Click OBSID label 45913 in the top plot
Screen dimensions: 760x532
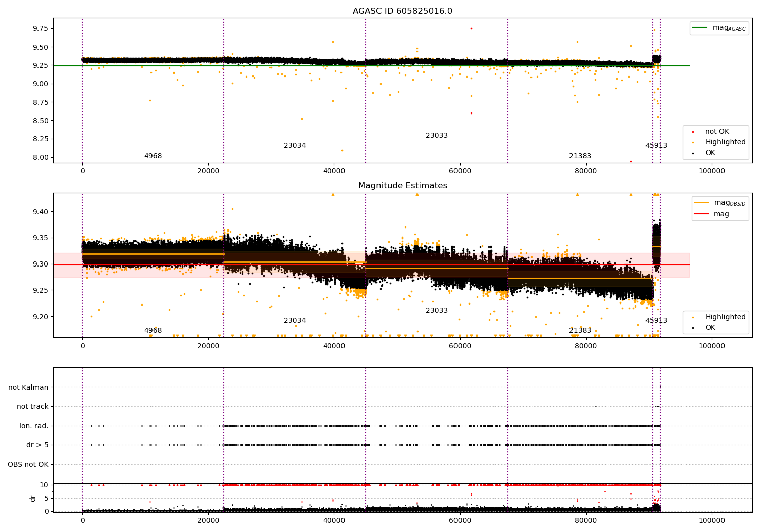656,146
